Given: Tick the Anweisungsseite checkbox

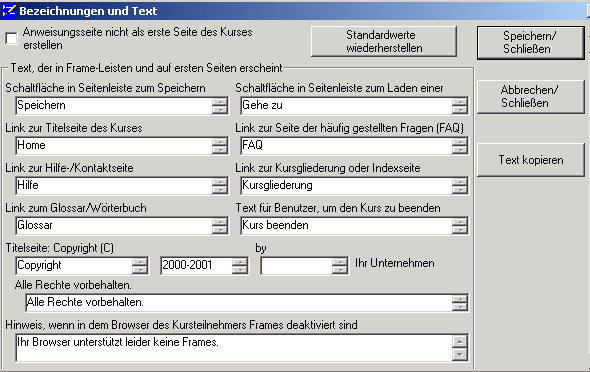Looking at the screenshot, I should [11, 38].
